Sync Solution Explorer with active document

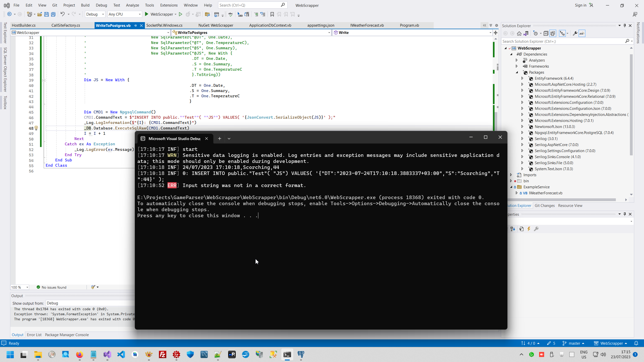point(526,33)
